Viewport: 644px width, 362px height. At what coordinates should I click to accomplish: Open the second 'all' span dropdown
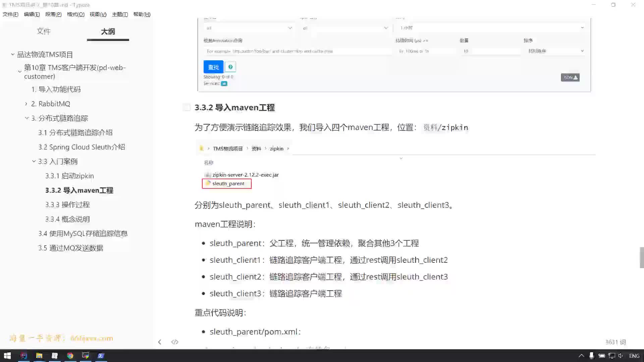tap(345, 28)
